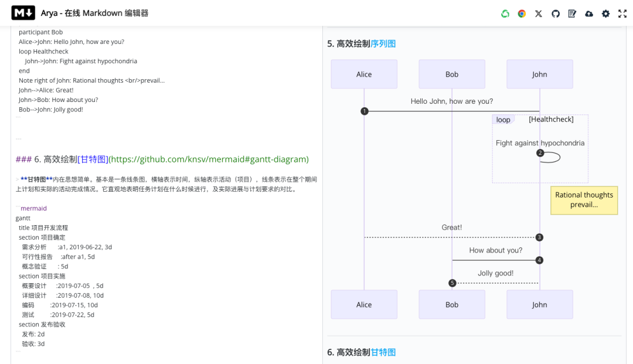Click the 'Great!' message in the diagram
This screenshot has width=633, height=364.
452,227
